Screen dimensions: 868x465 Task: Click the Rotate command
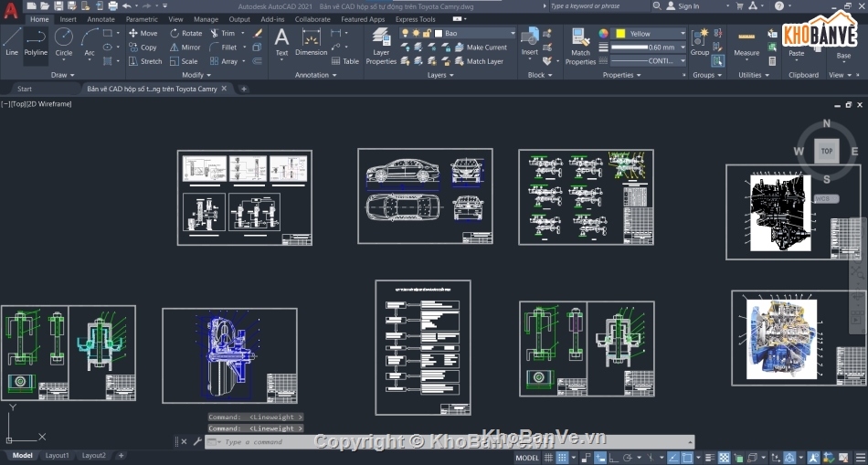tap(186, 33)
